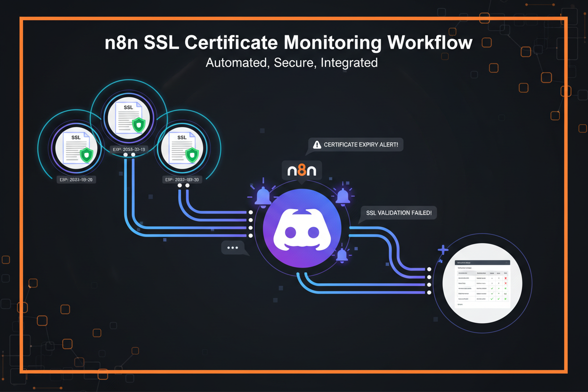588x392 pixels.
Task: Open the dashboard table thumbnail
Action: point(482,284)
